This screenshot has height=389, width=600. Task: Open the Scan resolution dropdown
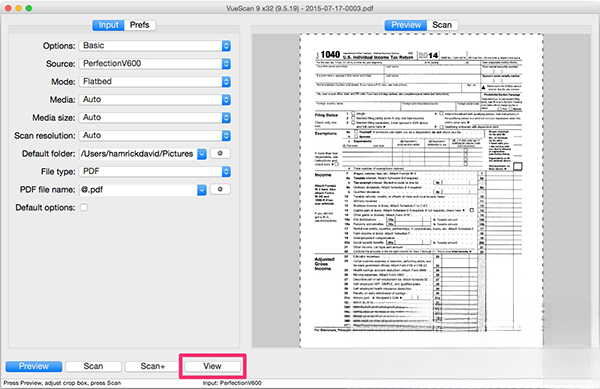point(155,136)
